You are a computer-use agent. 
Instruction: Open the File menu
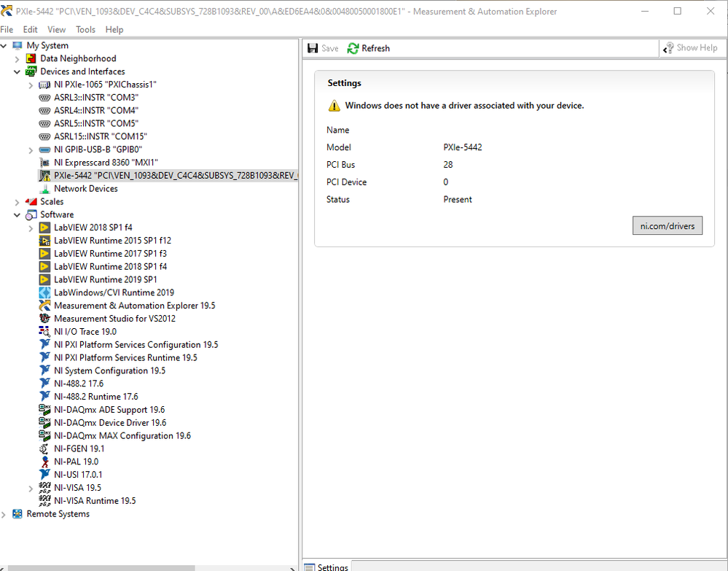click(x=7, y=30)
